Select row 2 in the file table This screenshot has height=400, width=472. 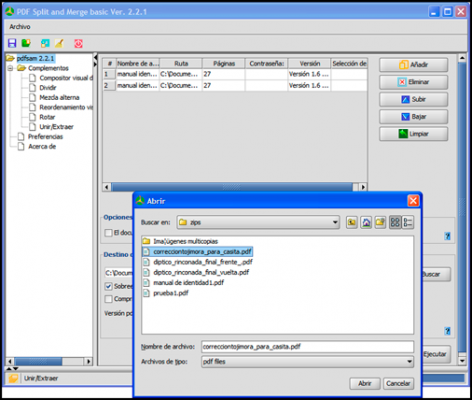(235, 86)
